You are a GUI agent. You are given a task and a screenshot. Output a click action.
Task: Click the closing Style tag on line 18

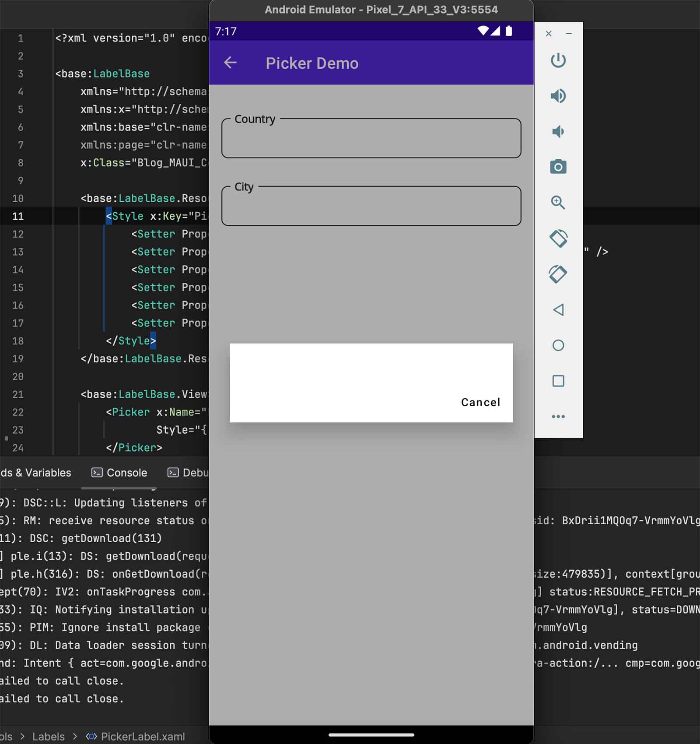click(x=131, y=341)
